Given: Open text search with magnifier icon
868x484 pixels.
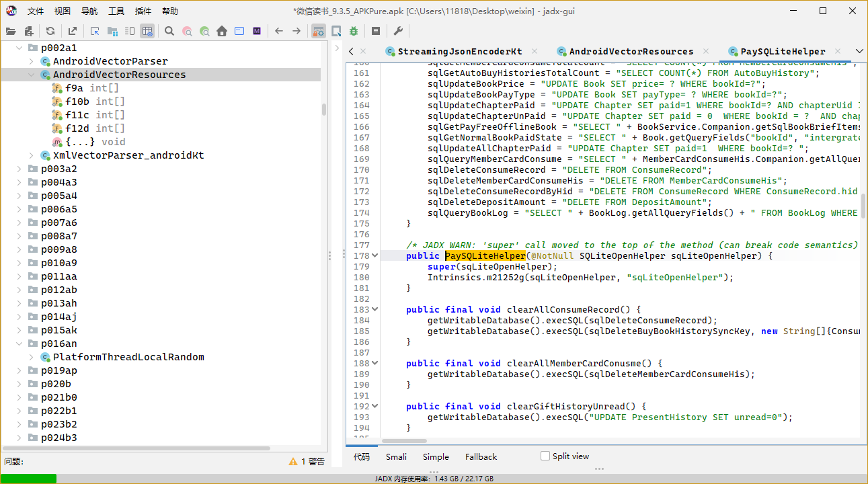Looking at the screenshot, I should click(x=169, y=31).
